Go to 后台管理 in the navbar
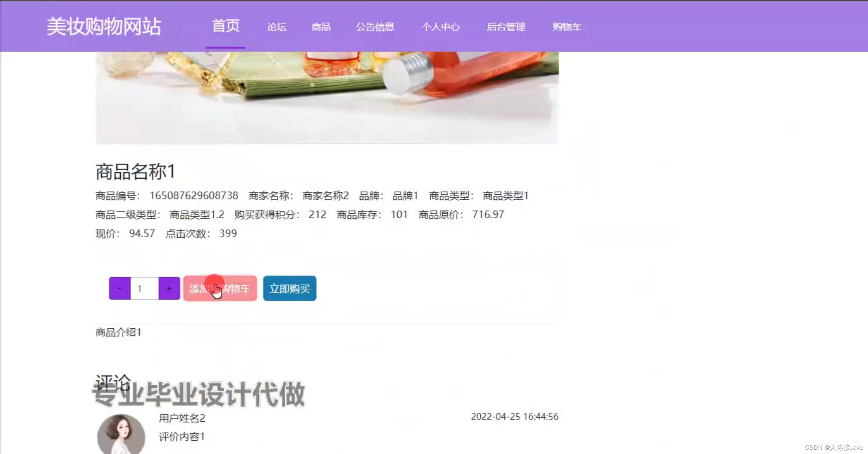Viewport: 868px width, 454px height. pos(506,27)
